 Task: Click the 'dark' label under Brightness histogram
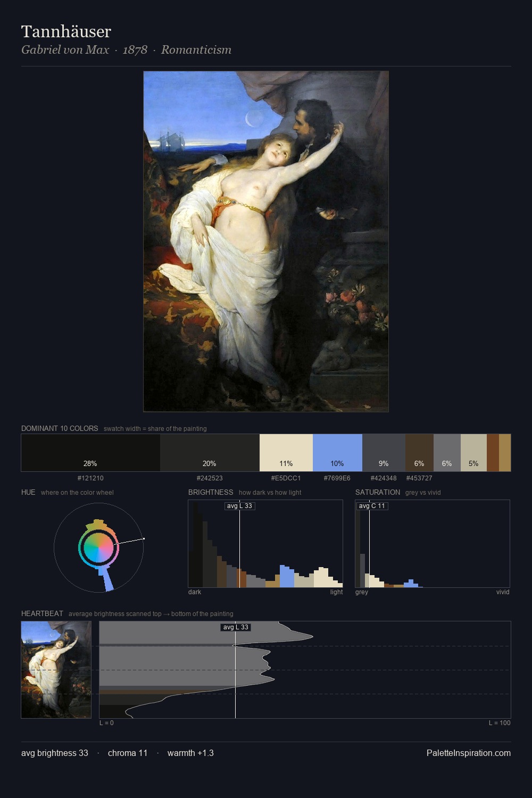point(195,592)
